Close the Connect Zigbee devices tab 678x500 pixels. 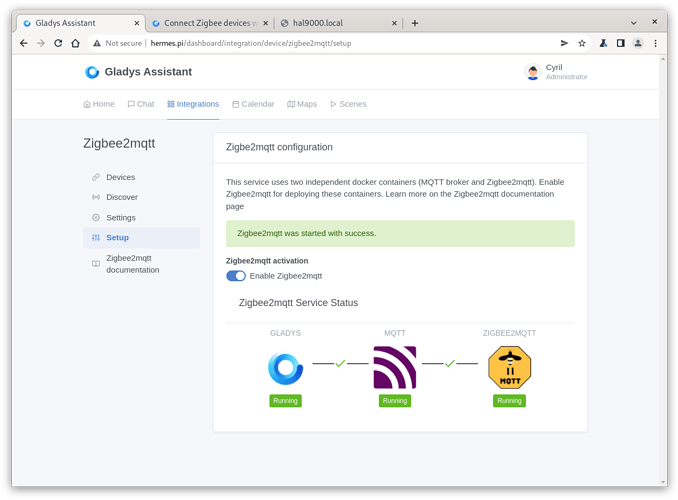pos(265,23)
